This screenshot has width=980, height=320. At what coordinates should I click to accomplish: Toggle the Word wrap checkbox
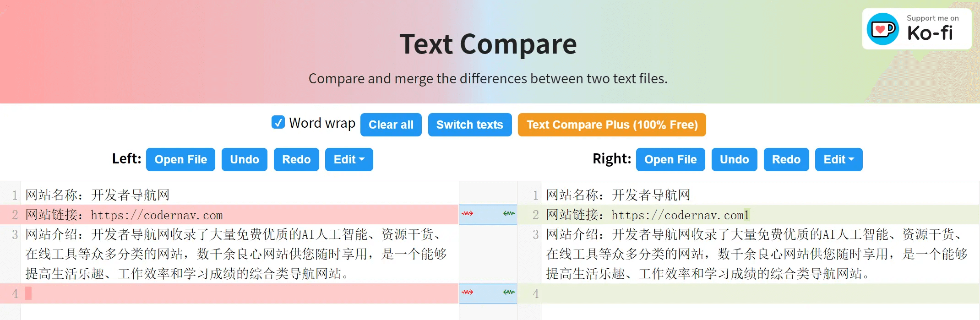tap(278, 122)
